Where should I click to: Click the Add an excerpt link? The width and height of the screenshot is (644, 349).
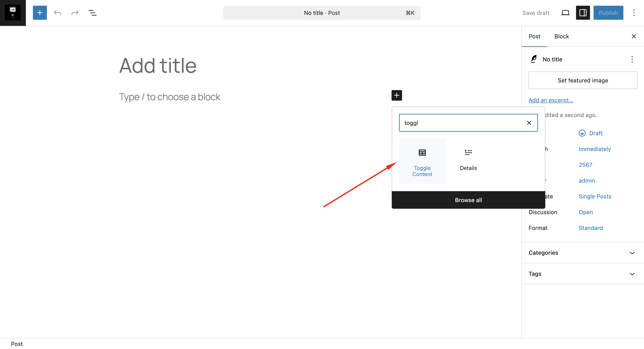click(551, 100)
